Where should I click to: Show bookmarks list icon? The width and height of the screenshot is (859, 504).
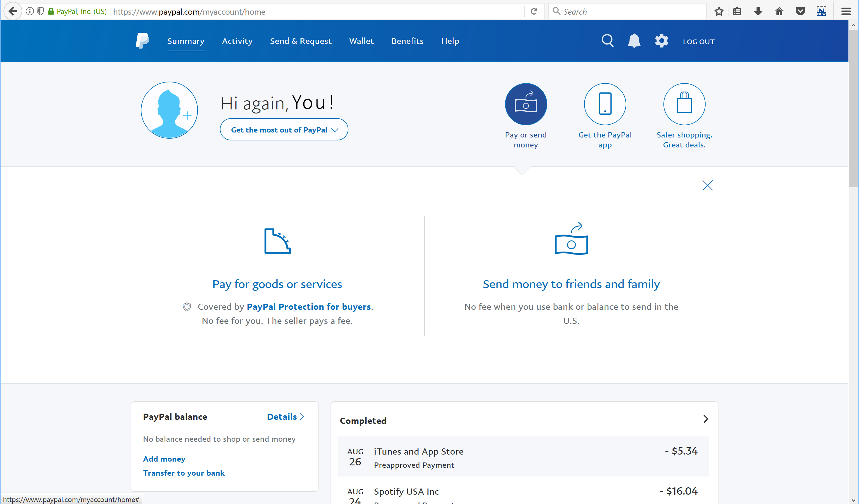pyautogui.click(x=737, y=12)
